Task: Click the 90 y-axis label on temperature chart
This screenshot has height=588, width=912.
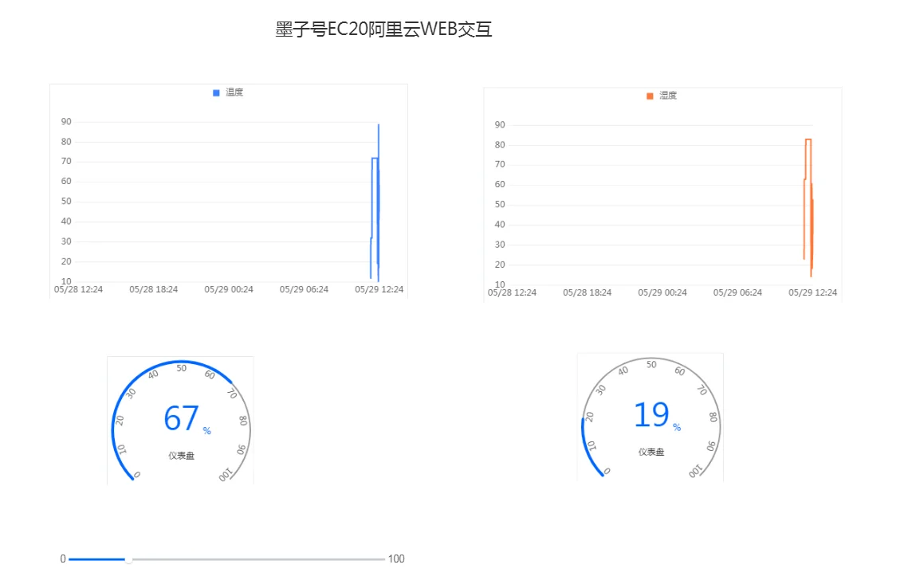Action: [x=66, y=121]
